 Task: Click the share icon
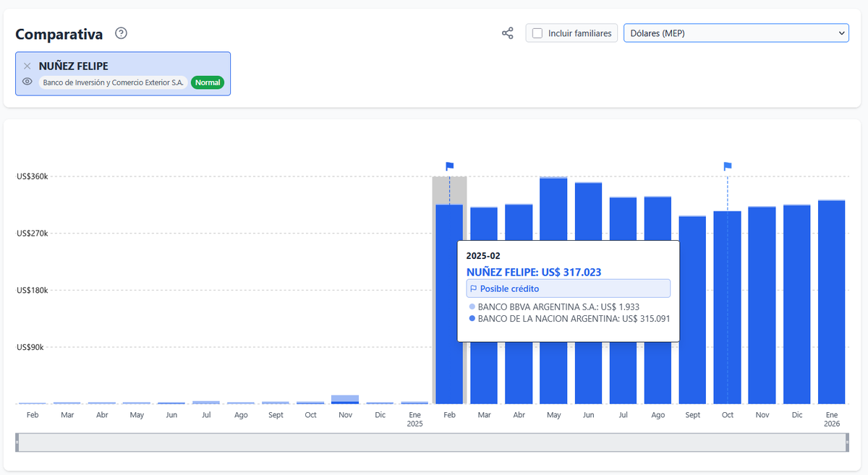(508, 33)
